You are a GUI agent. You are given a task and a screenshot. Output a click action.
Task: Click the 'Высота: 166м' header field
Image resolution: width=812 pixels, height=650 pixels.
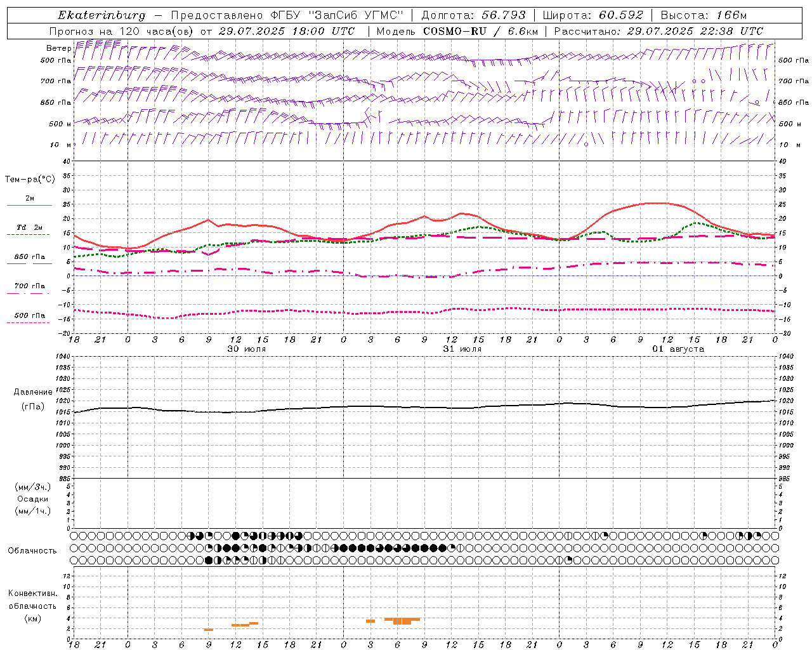pos(704,15)
